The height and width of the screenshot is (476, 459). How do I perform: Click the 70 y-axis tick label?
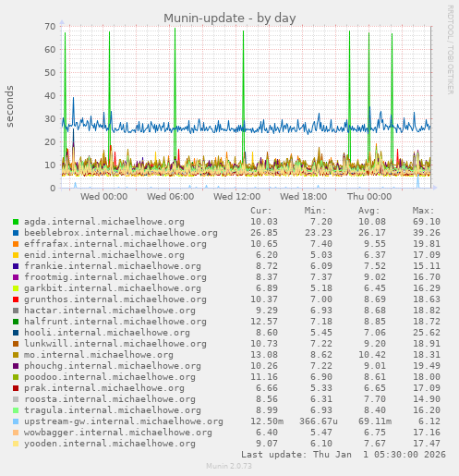50,27
